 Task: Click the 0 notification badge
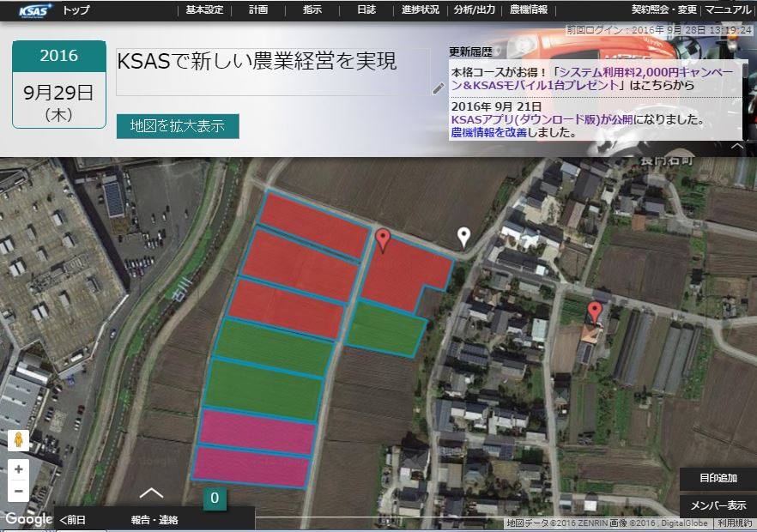tap(215, 499)
